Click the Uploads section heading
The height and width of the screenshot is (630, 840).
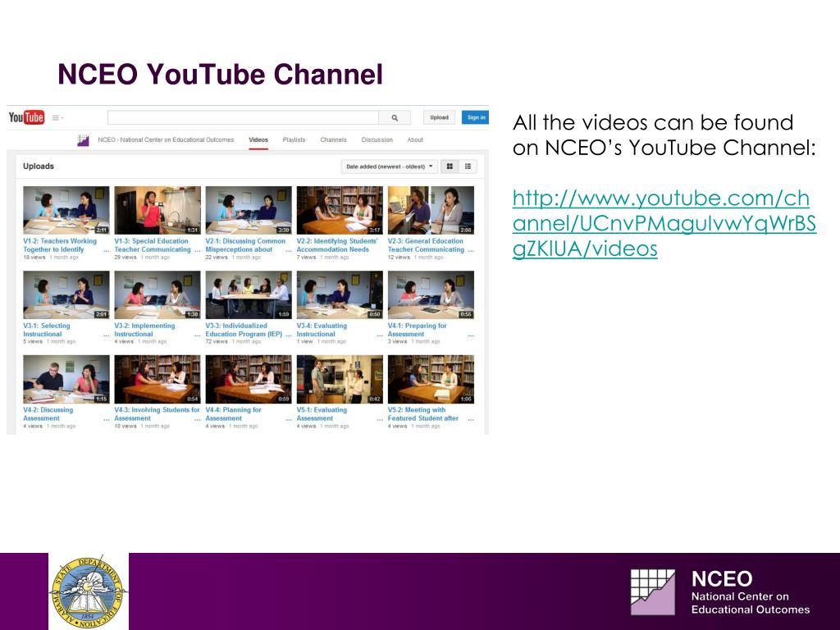[x=39, y=166]
